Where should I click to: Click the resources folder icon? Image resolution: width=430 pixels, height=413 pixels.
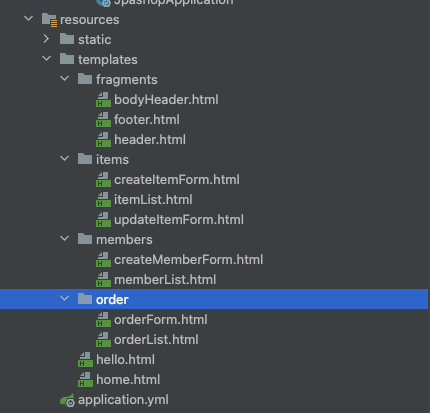pyautogui.click(x=49, y=20)
